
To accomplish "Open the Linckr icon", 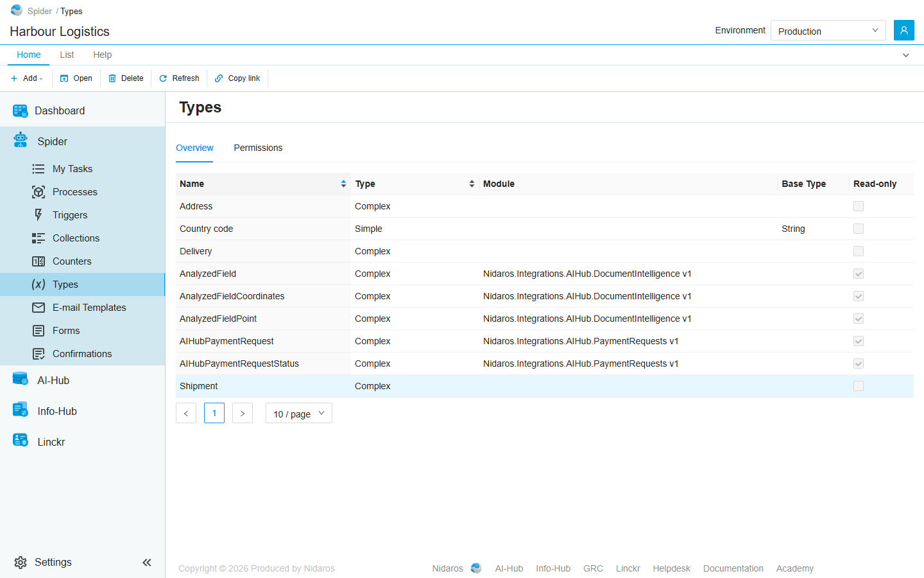I will (21, 441).
